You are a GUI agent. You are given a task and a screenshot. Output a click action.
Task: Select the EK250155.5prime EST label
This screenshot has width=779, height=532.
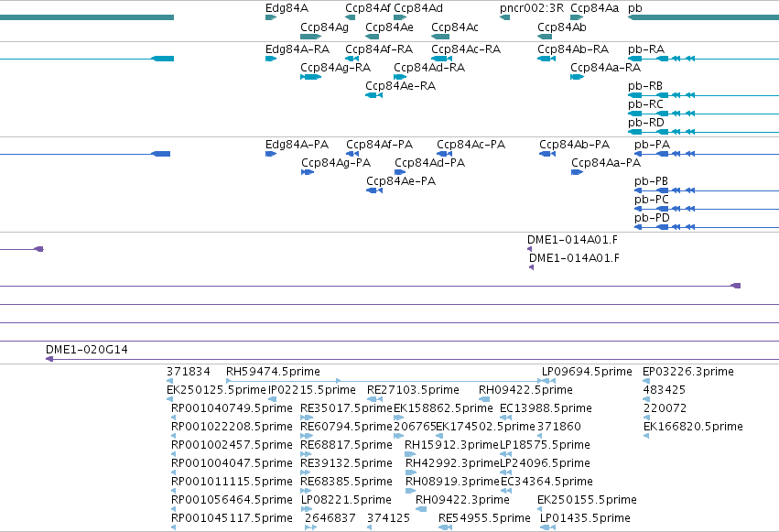[587, 500]
